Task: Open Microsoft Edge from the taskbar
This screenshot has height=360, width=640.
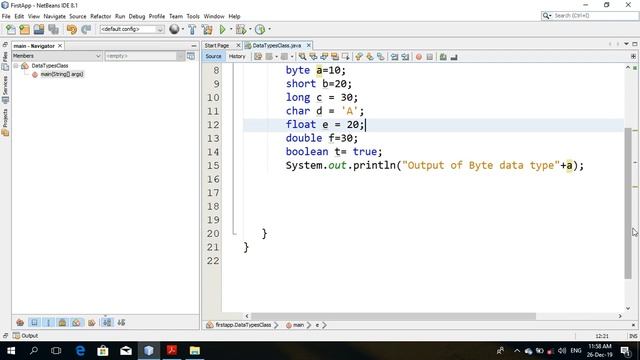Action: pyautogui.click(x=80, y=351)
